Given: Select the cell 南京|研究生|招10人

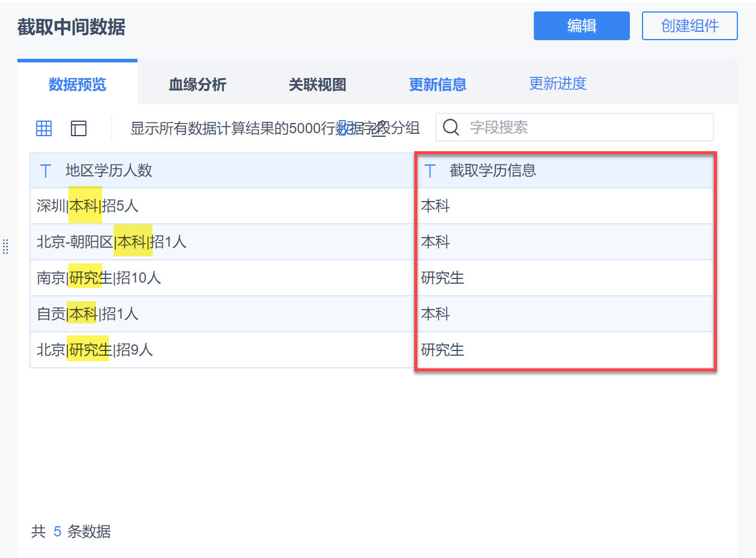Looking at the screenshot, I should tap(99, 278).
